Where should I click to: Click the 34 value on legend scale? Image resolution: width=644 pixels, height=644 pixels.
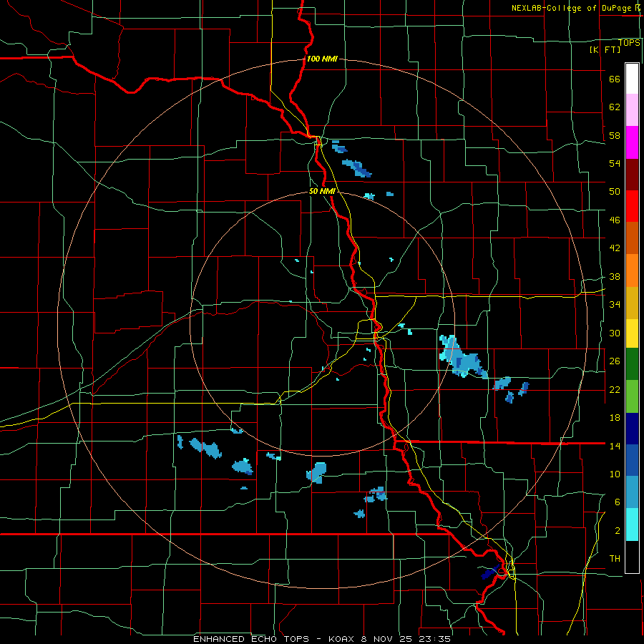point(615,305)
